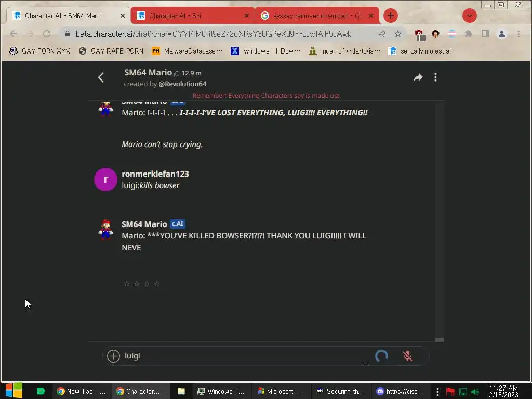Open the MalwareDatabase bookmark
The image size is (532, 399).
point(187,51)
